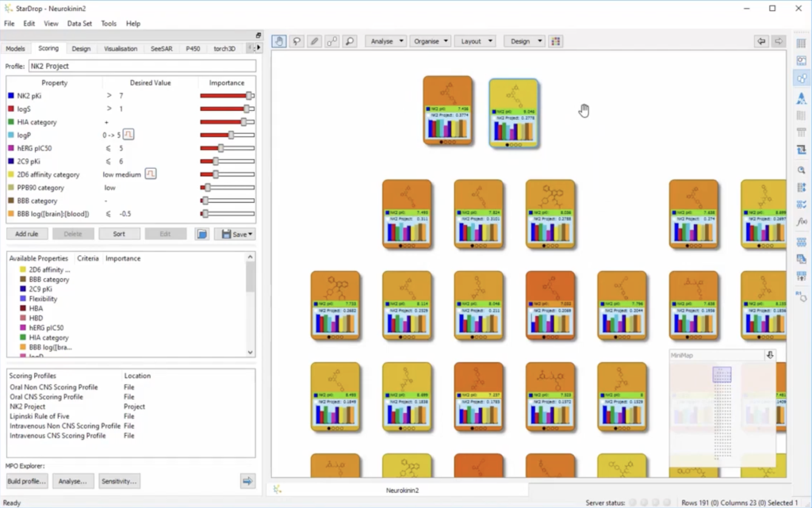
Task: Click the blue arrow icon in MPO Explorer
Action: click(x=247, y=481)
